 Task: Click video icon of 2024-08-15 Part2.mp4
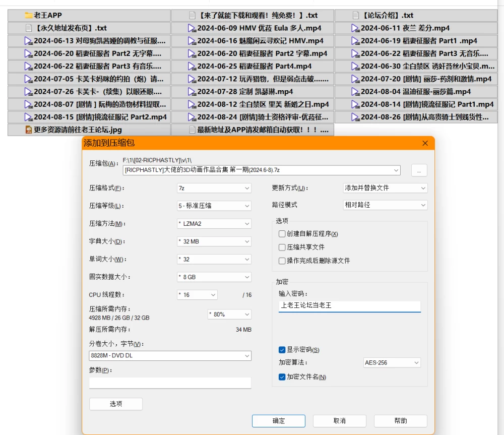[29, 117]
